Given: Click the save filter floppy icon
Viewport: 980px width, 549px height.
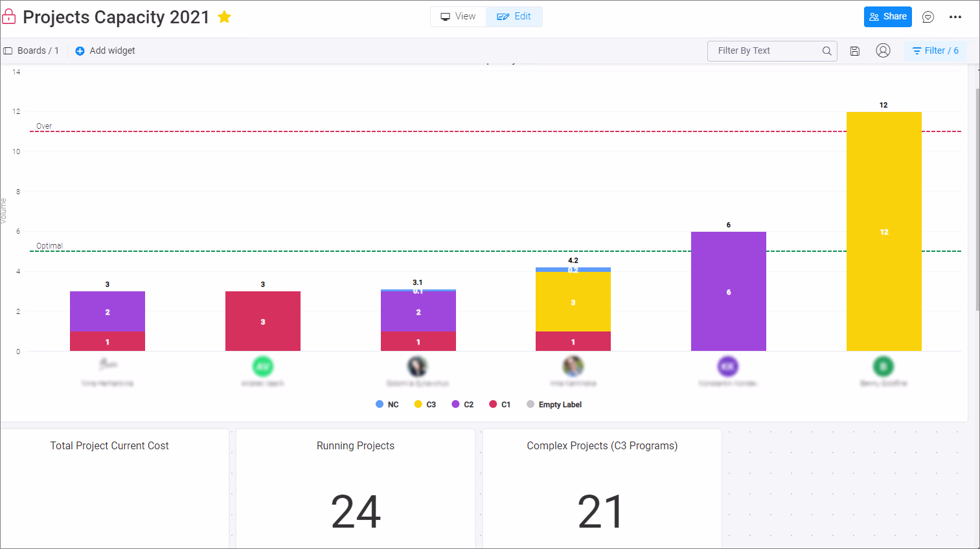Looking at the screenshot, I should [x=855, y=50].
